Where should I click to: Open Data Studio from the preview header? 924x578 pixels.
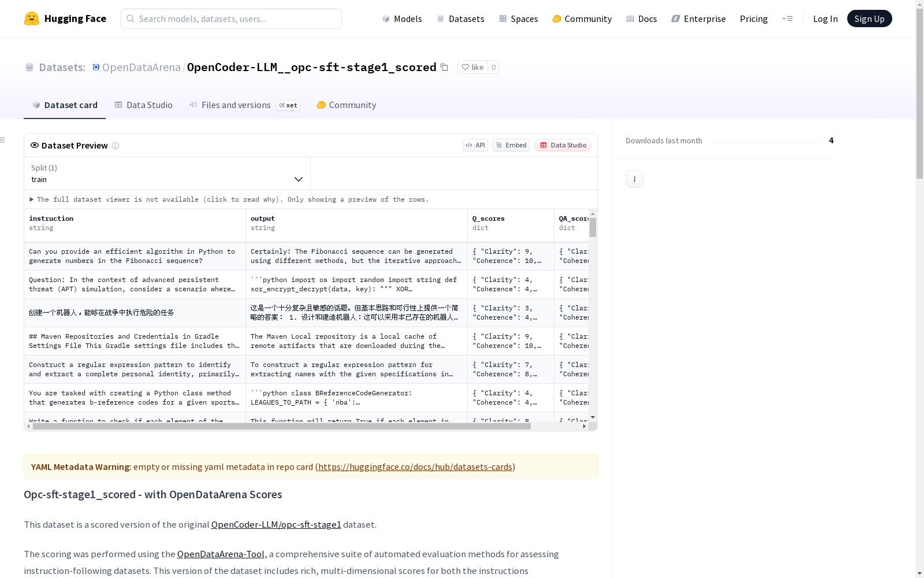(x=562, y=145)
